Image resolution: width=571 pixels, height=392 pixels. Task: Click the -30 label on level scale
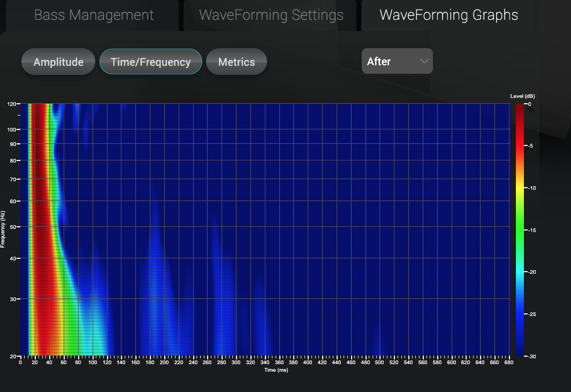click(532, 357)
